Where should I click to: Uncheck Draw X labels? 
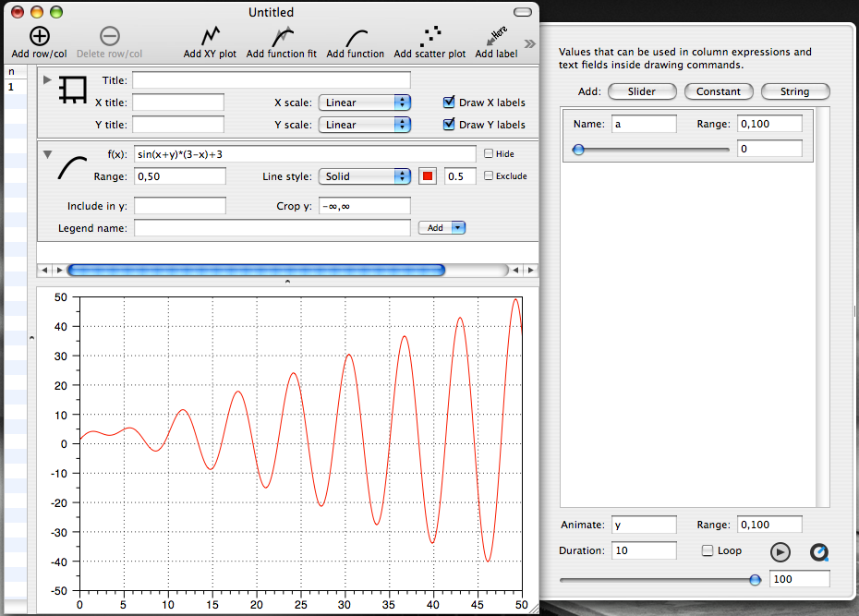point(448,102)
